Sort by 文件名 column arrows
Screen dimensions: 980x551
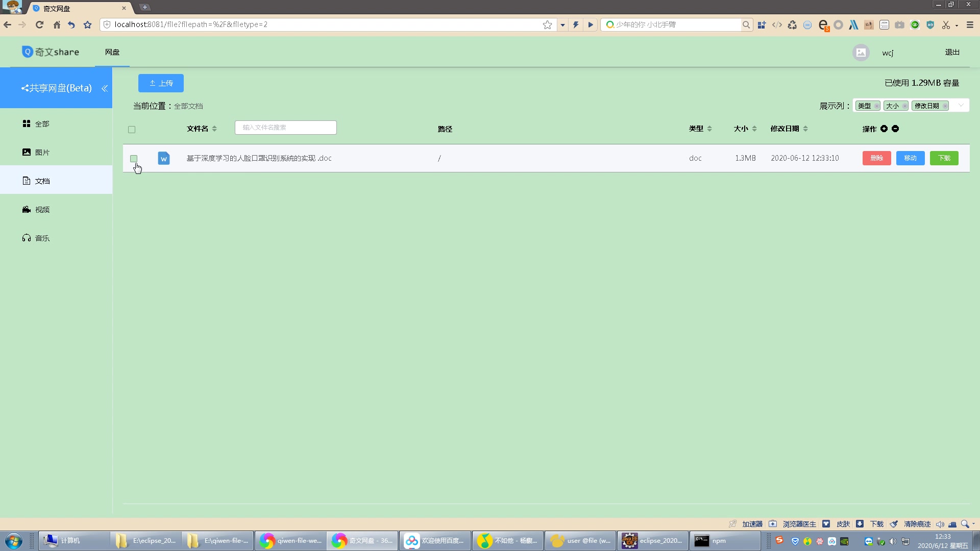click(x=214, y=129)
